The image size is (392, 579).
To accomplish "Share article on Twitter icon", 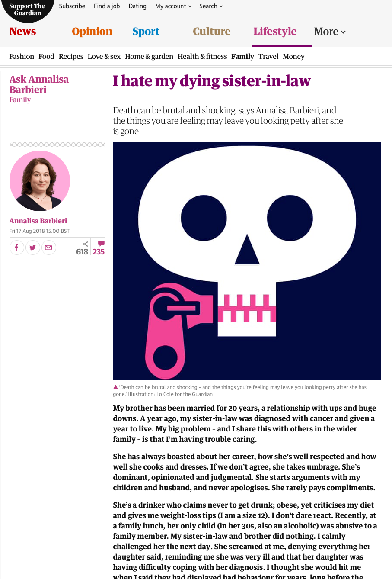I will (x=33, y=248).
